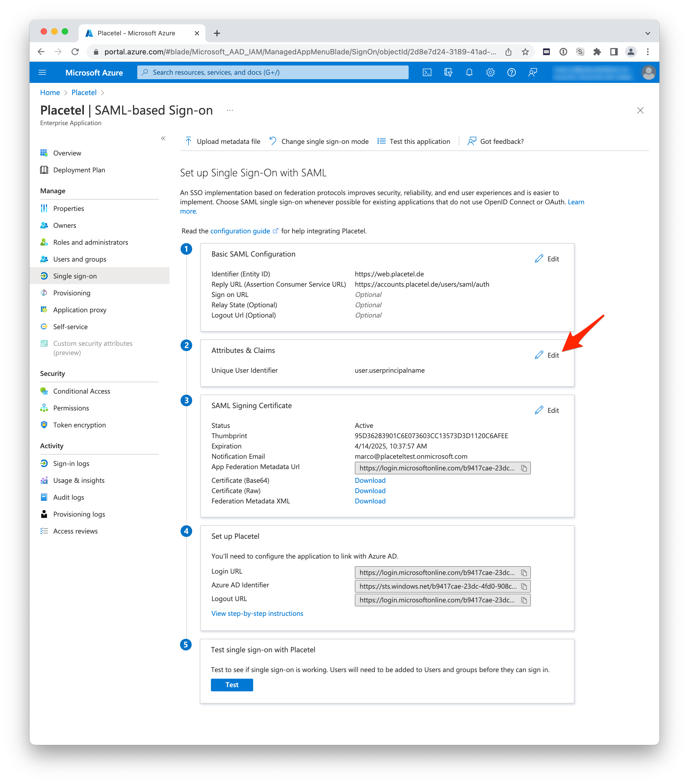The width and height of the screenshot is (689, 784).
Task: Open Azure Cloud Shell icon
Action: coord(427,73)
